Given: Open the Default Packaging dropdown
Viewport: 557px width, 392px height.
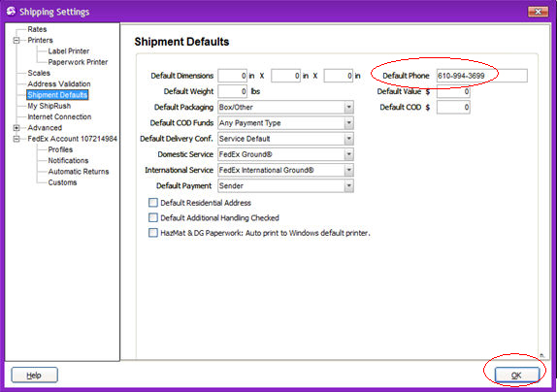Looking at the screenshot, I should [348, 108].
